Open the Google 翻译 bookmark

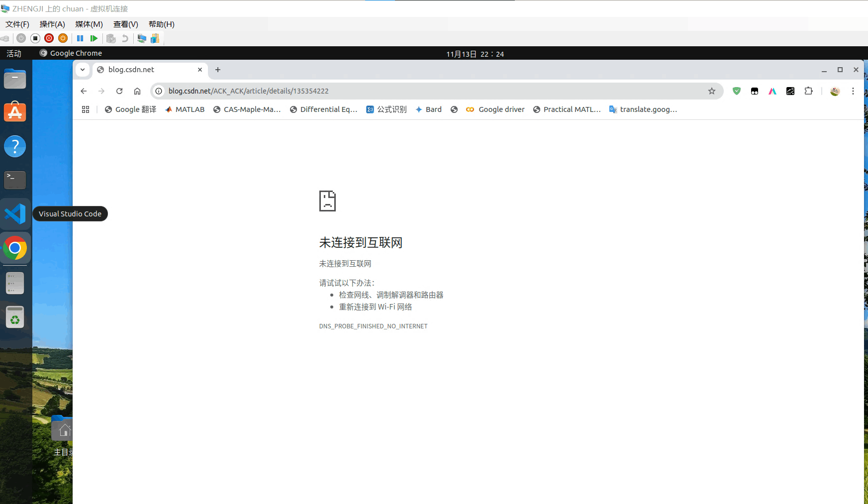coord(130,109)
